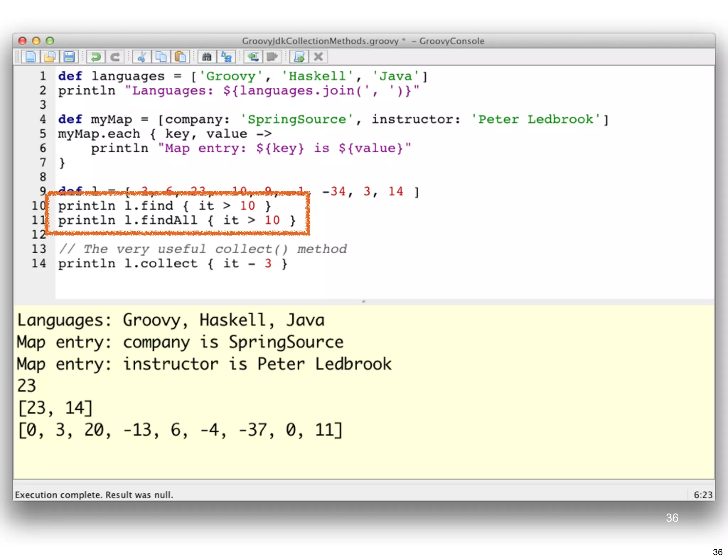Click the interrupt X toolbar icon

click(318, 57)
